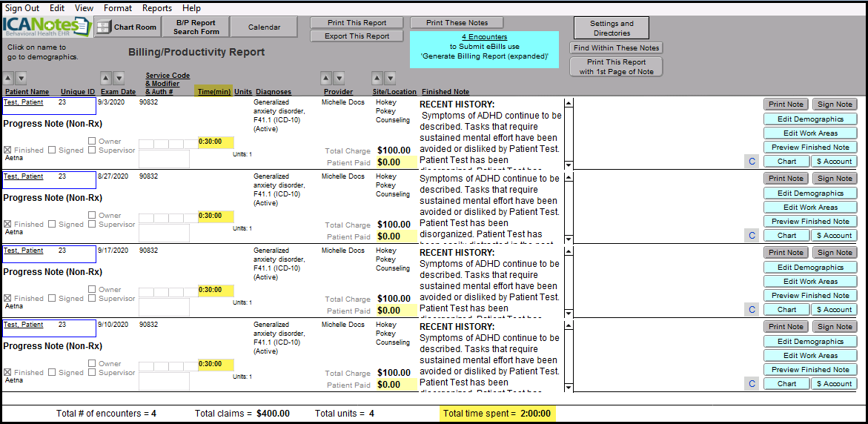The image size is (868, 424).
Task: Toggle Signed checkbox for 9/3/2020 encounter
Action: coord(53,150)
